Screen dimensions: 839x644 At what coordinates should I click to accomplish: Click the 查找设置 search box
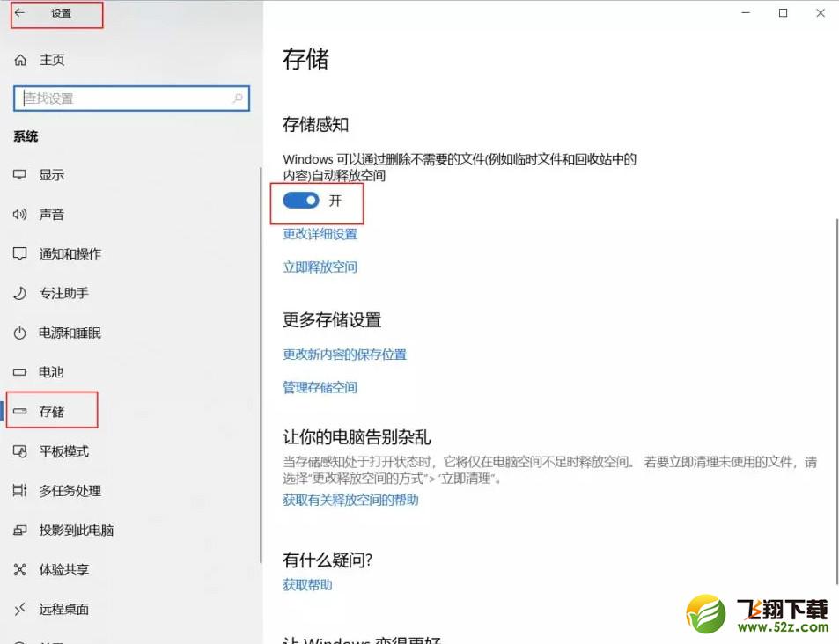tap(130, 99)
